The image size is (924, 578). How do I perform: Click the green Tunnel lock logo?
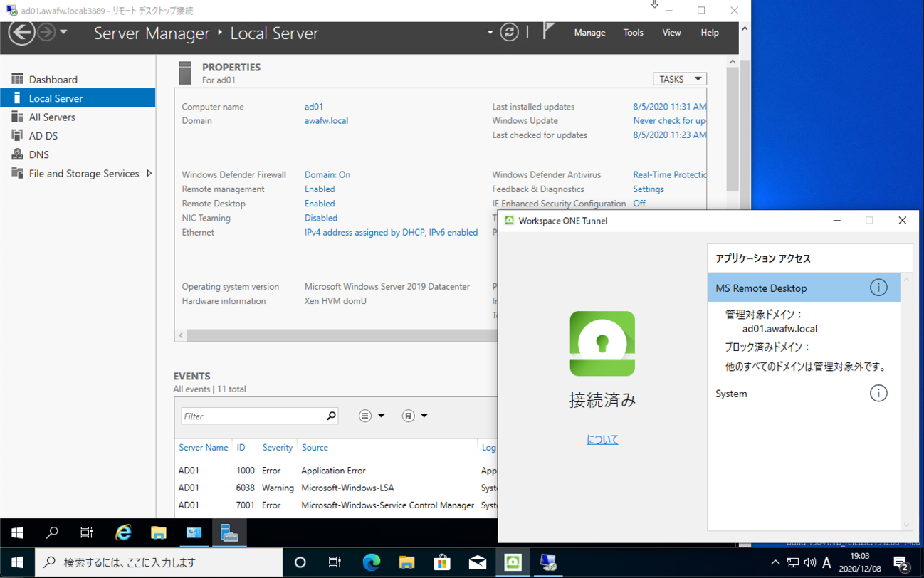click(602, 344)
